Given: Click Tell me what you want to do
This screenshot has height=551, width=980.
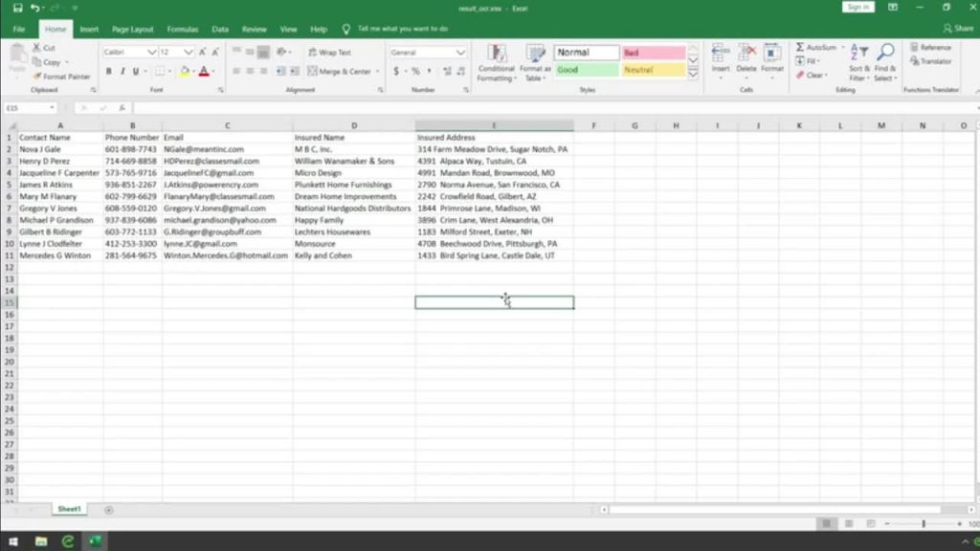Looking at the screenshot, I should click(x=403, y=29).
